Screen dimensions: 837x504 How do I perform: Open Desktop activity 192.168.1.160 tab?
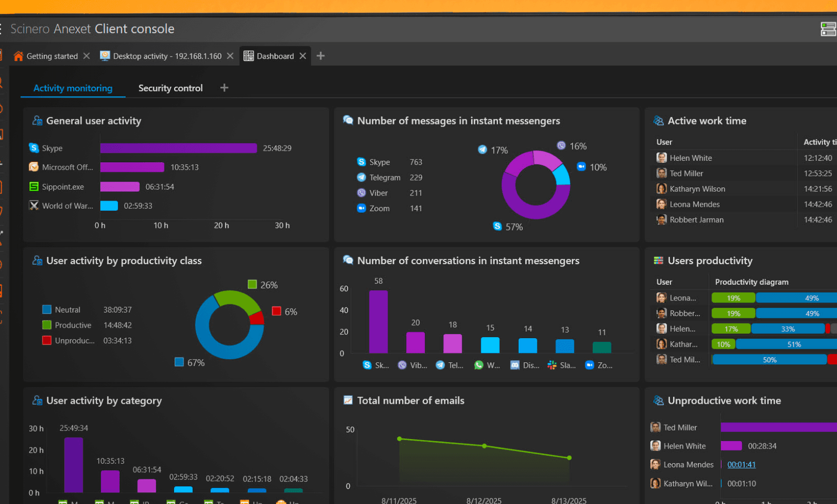click(x=161, y=56)
